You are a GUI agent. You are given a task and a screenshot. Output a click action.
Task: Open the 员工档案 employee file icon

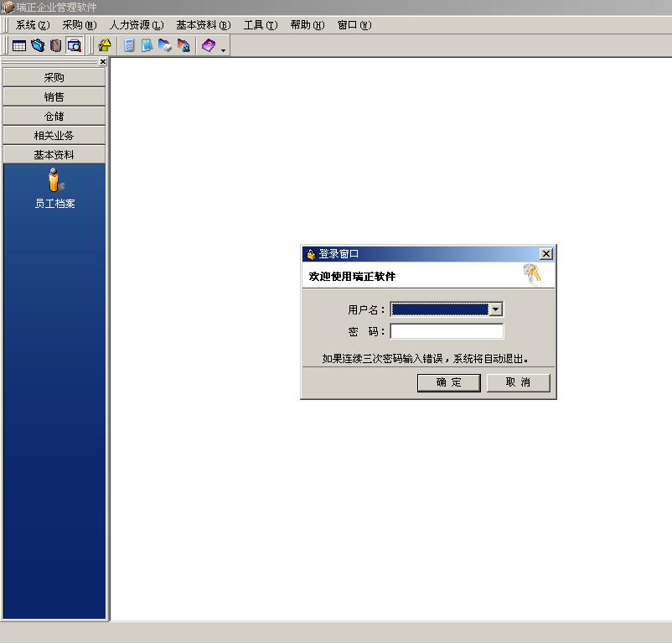pos(54,188)
